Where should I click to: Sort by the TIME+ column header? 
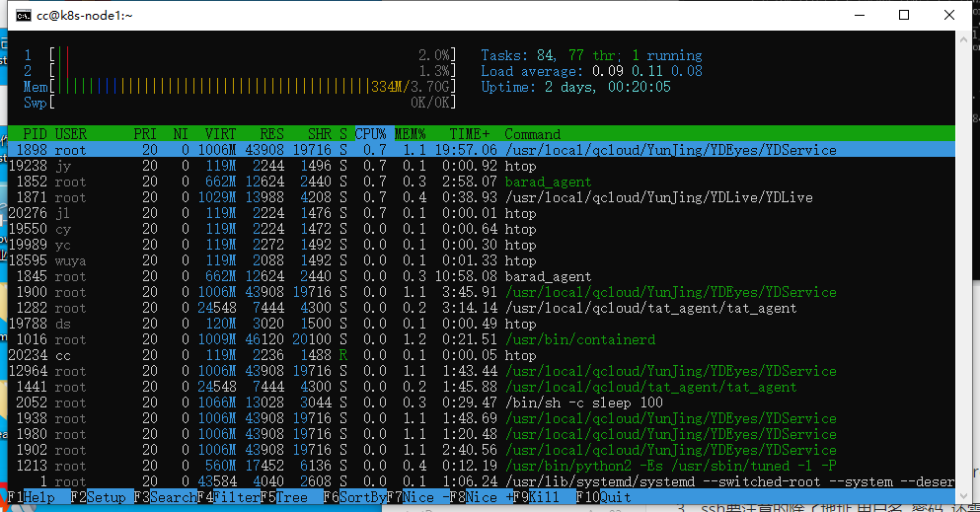point(470,133)
